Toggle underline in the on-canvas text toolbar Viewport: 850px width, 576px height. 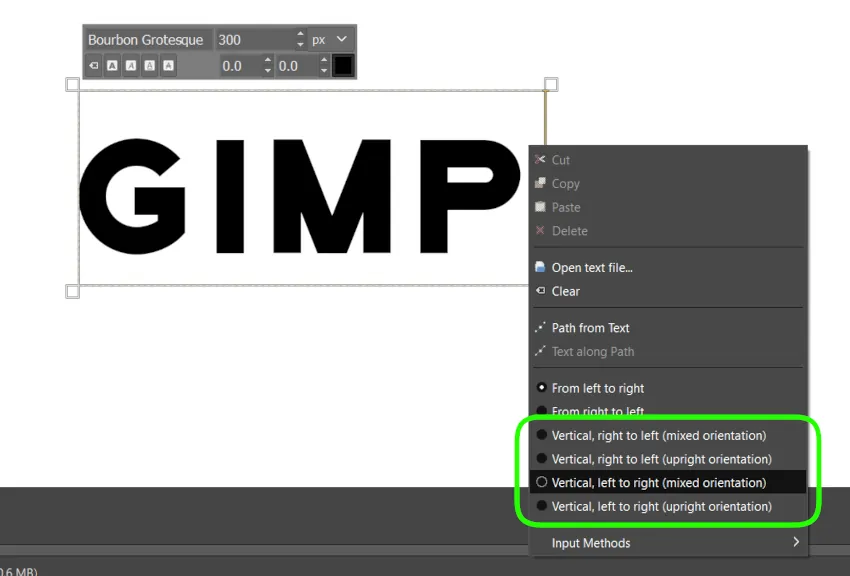click(x=150, y=66)
